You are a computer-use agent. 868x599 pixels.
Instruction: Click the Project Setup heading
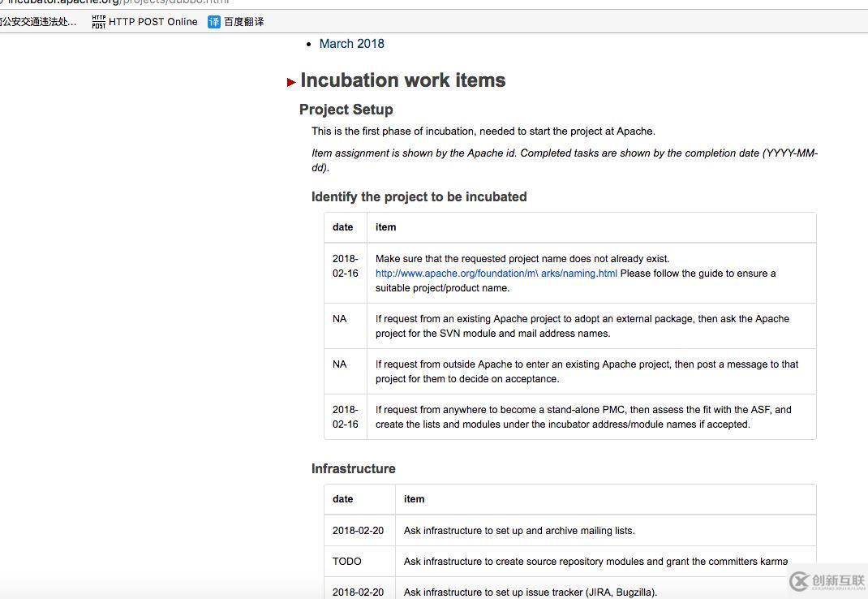pos(346,110)
